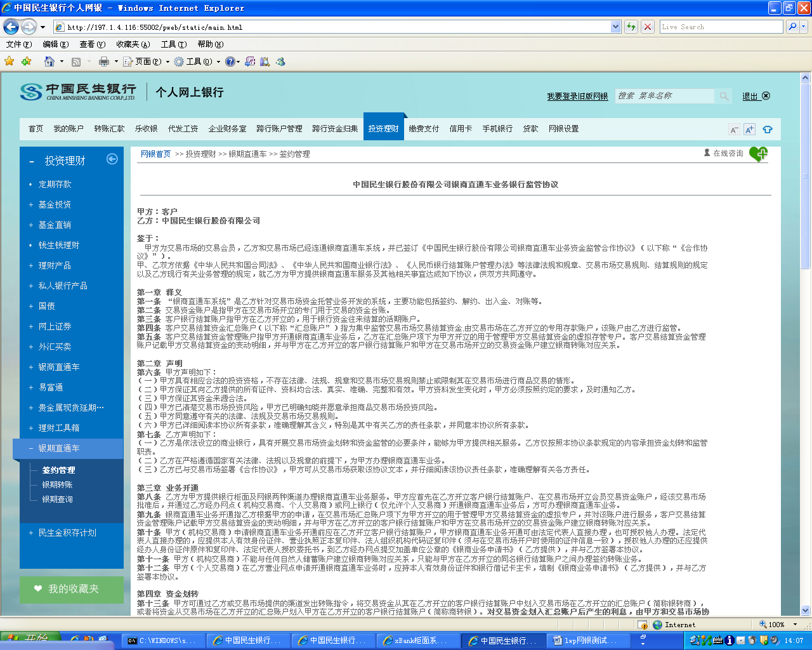Open the 帮助(H) help menu
Viewport: 812px width, 650px height.
pyautogui.click(x=211, y=44)
